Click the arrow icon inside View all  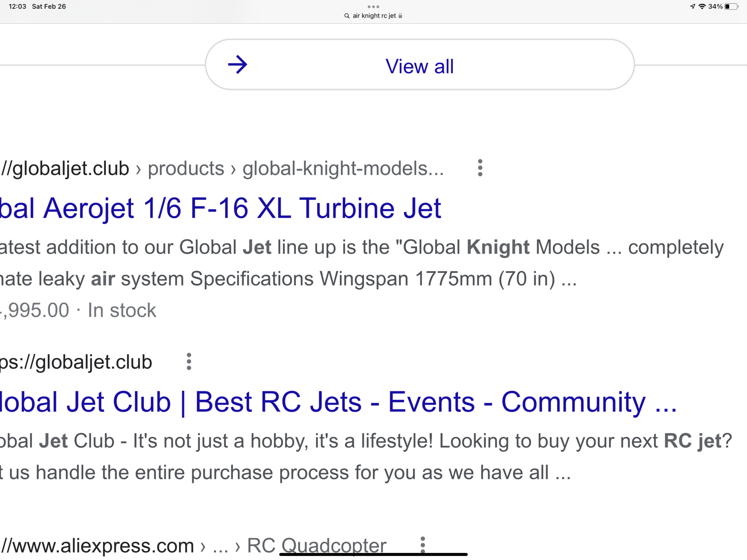click(238, 65)
